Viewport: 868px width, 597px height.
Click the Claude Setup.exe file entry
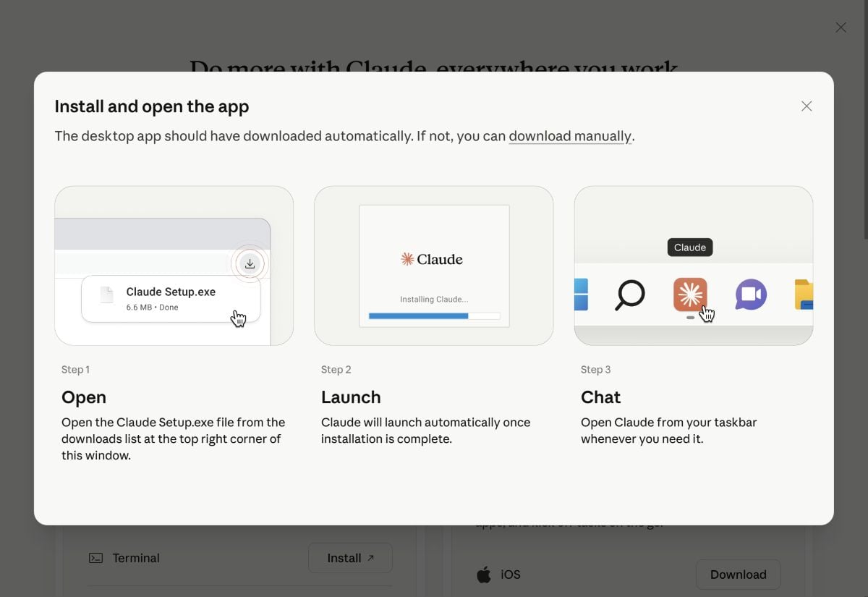171,298
